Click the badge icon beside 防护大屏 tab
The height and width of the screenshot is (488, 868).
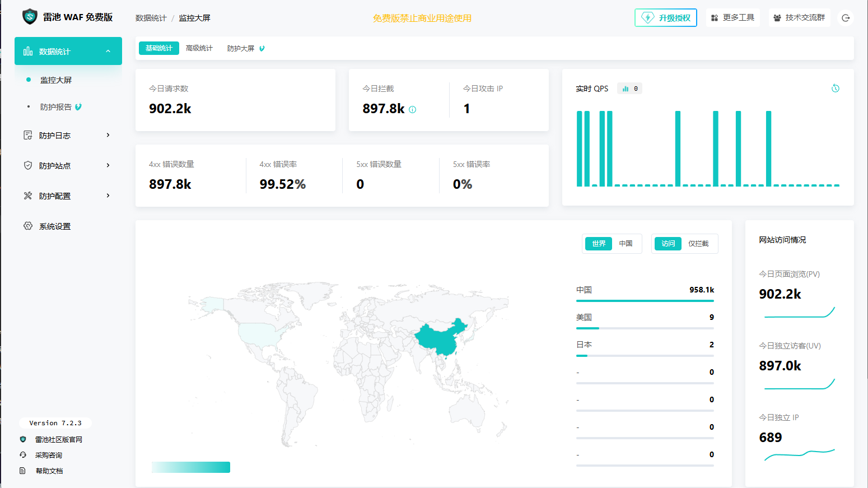(262, 49)
